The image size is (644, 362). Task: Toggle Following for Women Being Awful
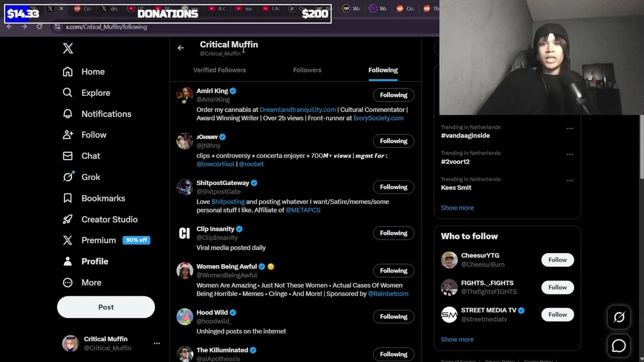click(x=393, y=270)
